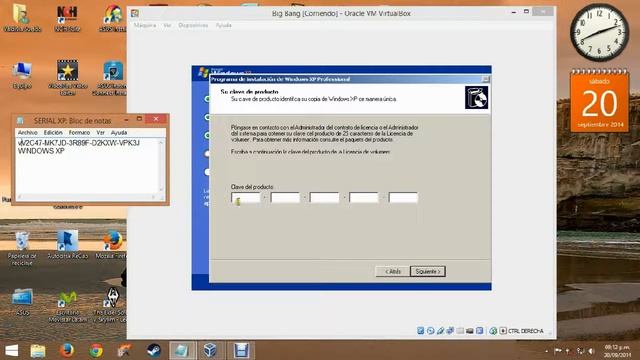Launch VideoPad Video Editor shortcut
Image resolution: width=640 pixels, height=360 pixels.
tap(67, 78)
